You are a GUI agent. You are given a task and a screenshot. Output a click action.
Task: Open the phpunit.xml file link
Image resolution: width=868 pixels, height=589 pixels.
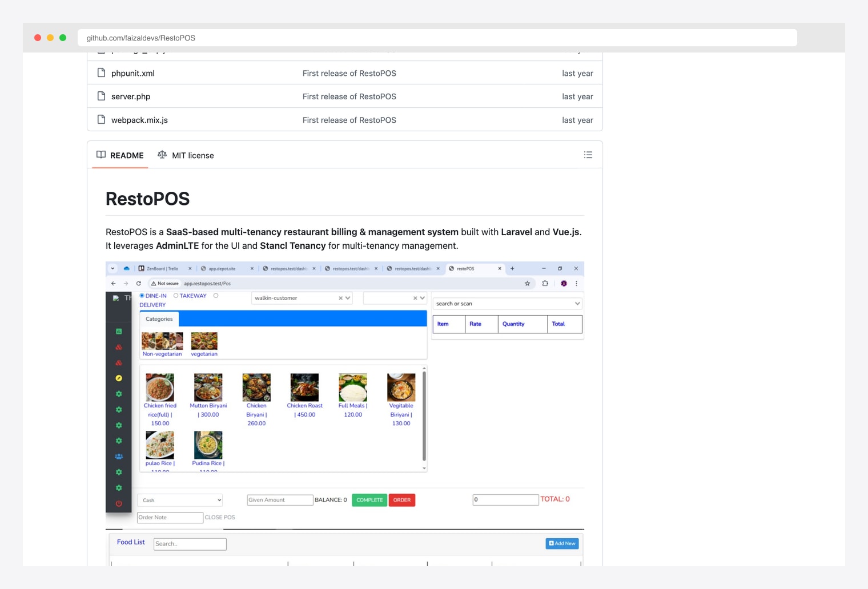(x=133, y=73)
